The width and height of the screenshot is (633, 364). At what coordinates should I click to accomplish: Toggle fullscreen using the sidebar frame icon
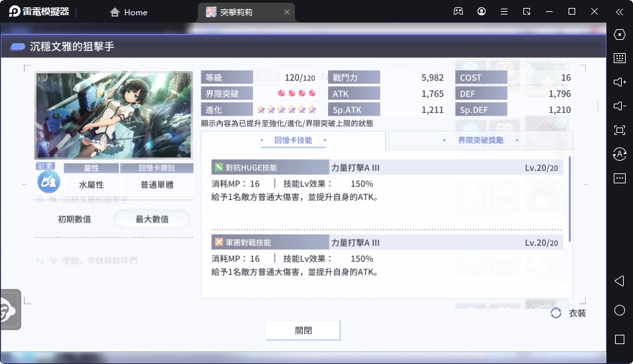coord(620,130)
